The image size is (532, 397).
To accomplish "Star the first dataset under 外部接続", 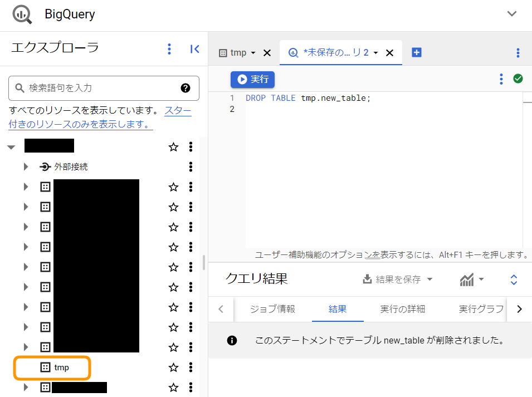I will pos(173,187).
